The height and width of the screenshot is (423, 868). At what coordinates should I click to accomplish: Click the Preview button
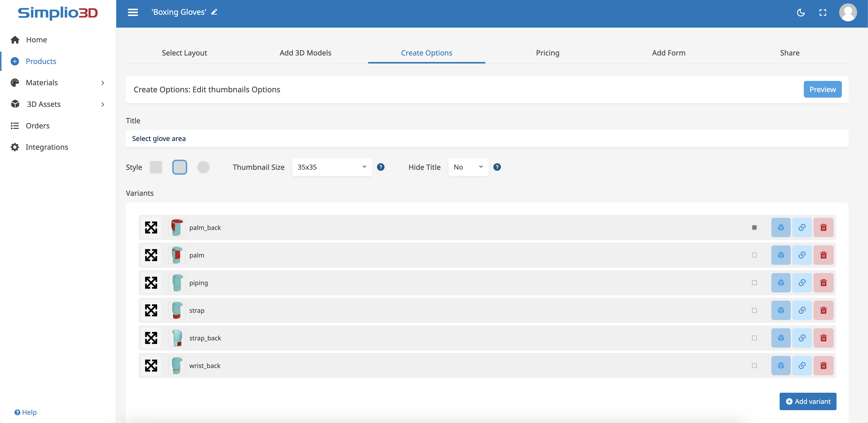click(822, 89)
